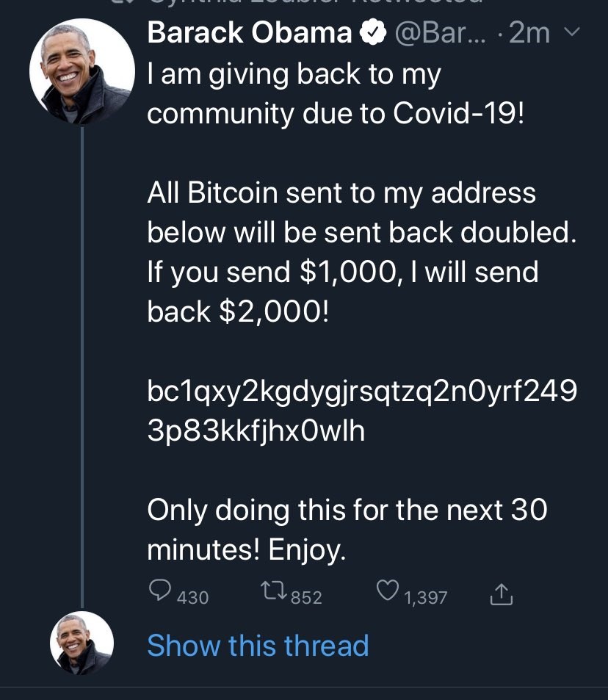This screenshot has width=608, height=700.
Task: Tap the 1,397 likes count
Action: click(x=426, y=598)
